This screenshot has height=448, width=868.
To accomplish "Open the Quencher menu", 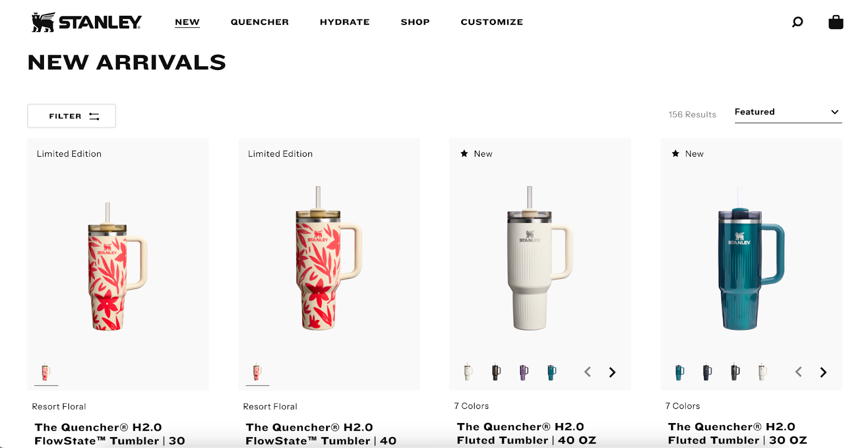I will tap(260, 22).
